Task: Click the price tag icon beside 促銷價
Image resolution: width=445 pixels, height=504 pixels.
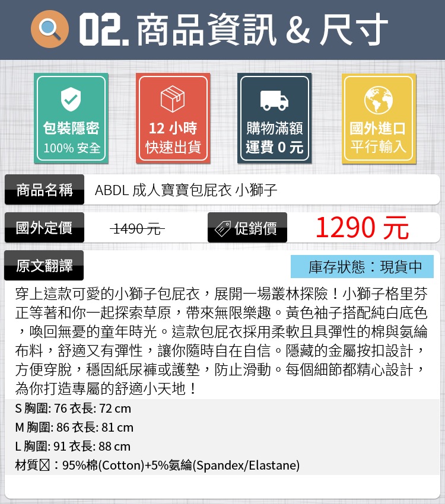Action: 223,229
